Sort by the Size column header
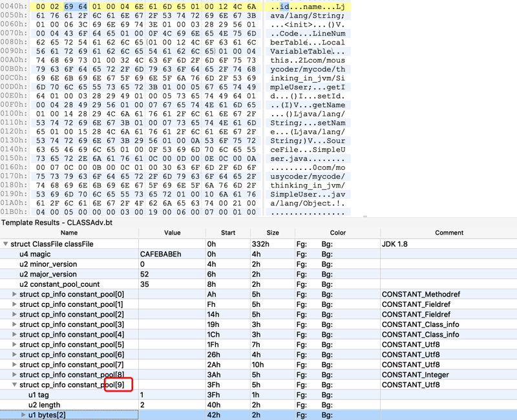 click(x=273, y=233)
